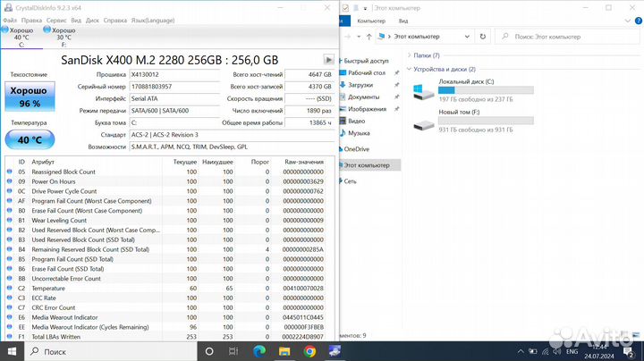Select the ECC Rate attribute row
Image resolution: width=644 pixels, height=361 pixels.
(x=166, y=298)
